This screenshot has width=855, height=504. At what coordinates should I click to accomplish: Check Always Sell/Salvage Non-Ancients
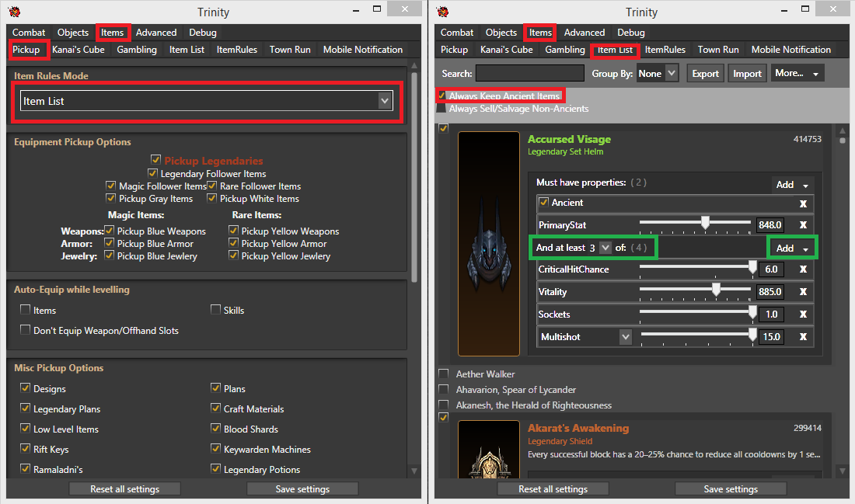pos(441,109)
